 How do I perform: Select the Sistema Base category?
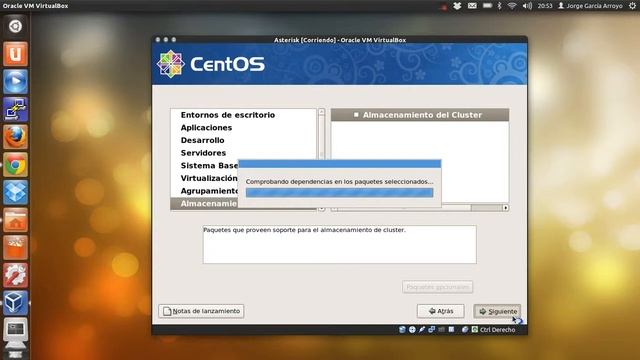point(209,166)
